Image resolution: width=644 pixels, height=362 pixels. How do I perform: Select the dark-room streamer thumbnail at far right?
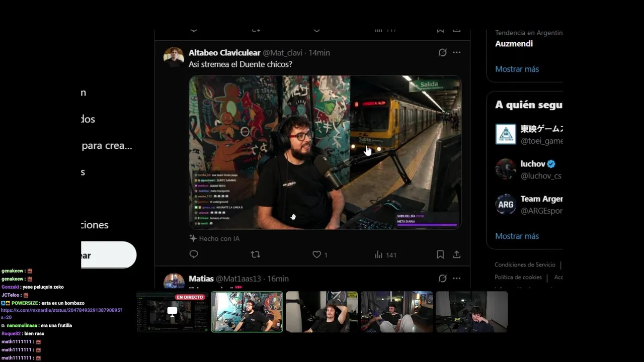tap(472, 312)
